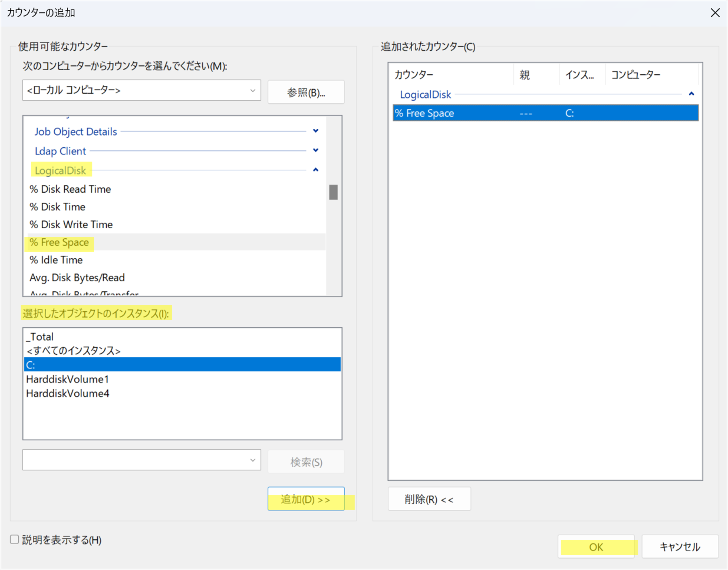The image size is (728, 570).
Task: Toggle the 説明を表示する(H) checkbox
Action: (14, 540)
